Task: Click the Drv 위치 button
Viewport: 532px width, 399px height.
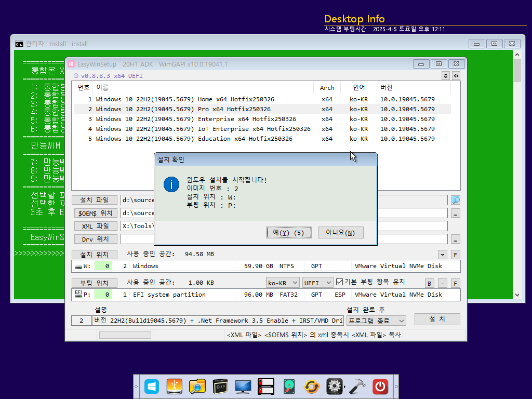Action: tap(96, 239)
